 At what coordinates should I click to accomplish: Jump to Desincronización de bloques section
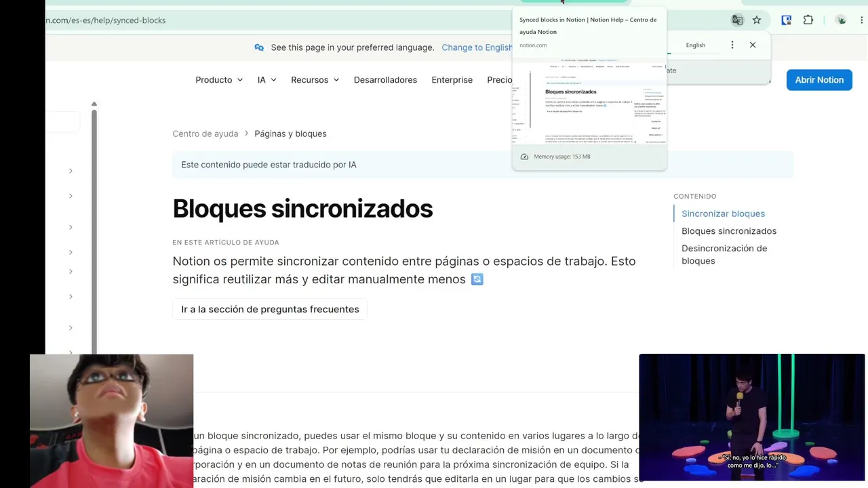point(724,254)
